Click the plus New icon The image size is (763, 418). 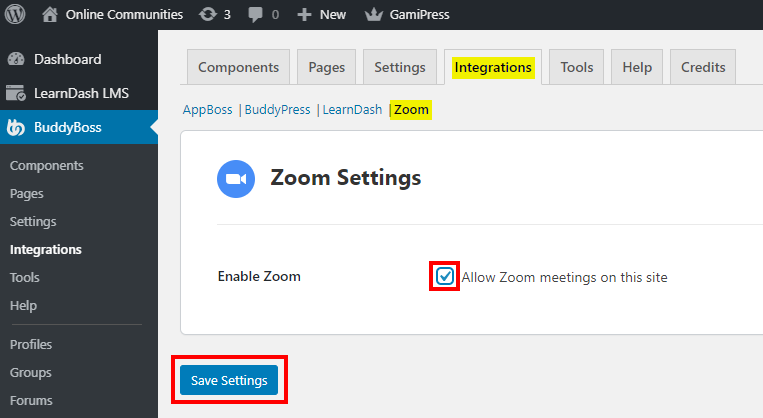click(304, 15)
